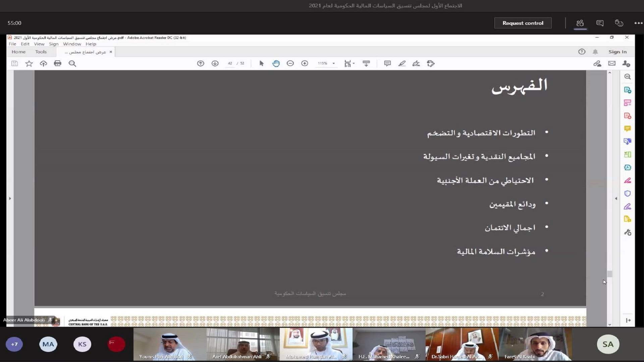Open the Teams participants panel
The width and height of the screenshot is (644, 362).
(x=580, y=23)
